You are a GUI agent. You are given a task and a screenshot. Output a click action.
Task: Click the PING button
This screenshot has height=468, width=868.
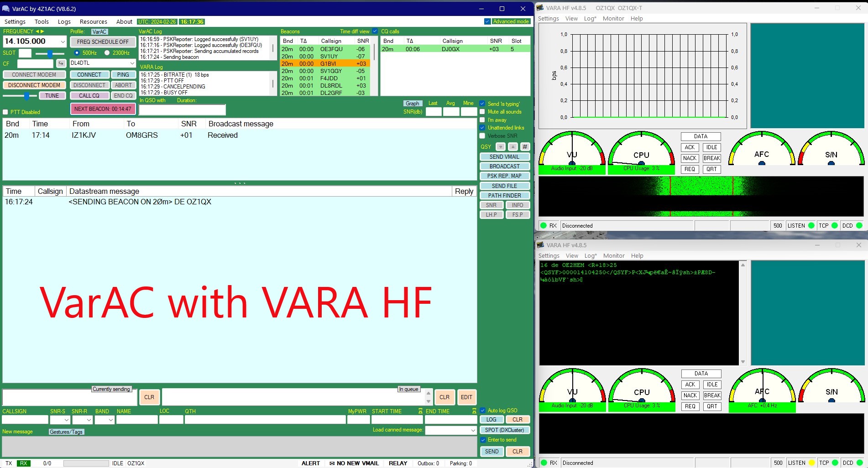tap(123, 75)
